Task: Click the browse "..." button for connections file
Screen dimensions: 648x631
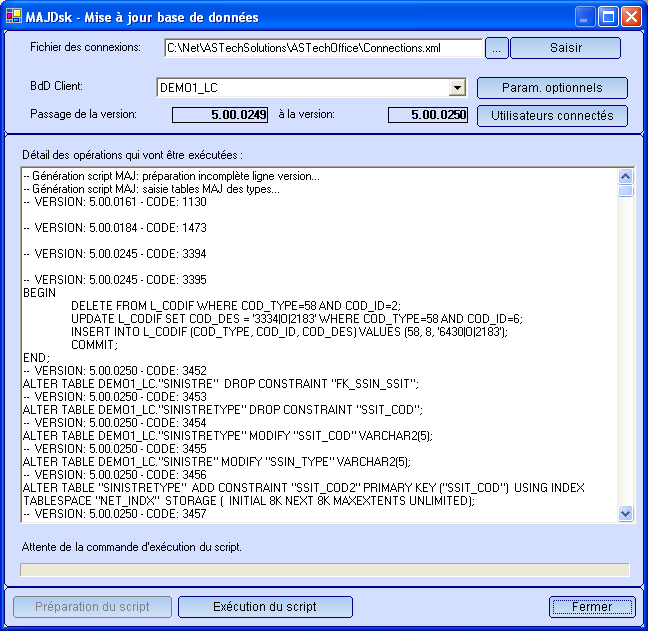Action: pyautogui.click(x=497, y=48)
